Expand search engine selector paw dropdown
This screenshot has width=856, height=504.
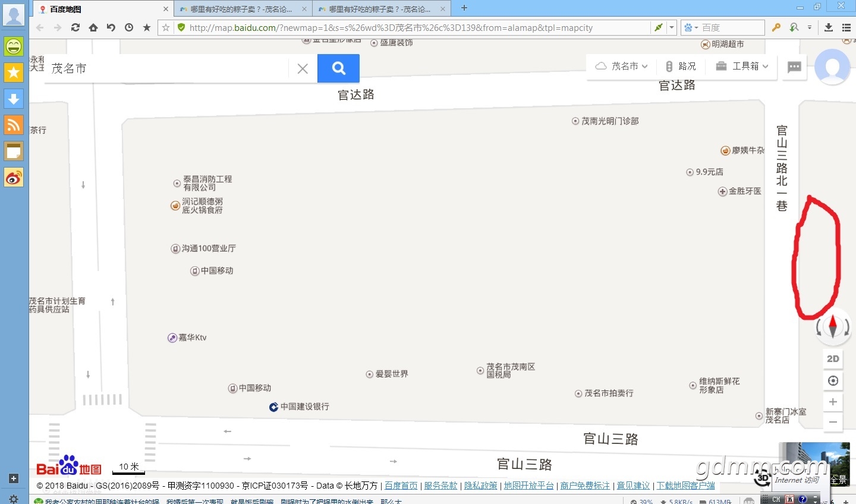pyautogui.click(x=691, y=27)
